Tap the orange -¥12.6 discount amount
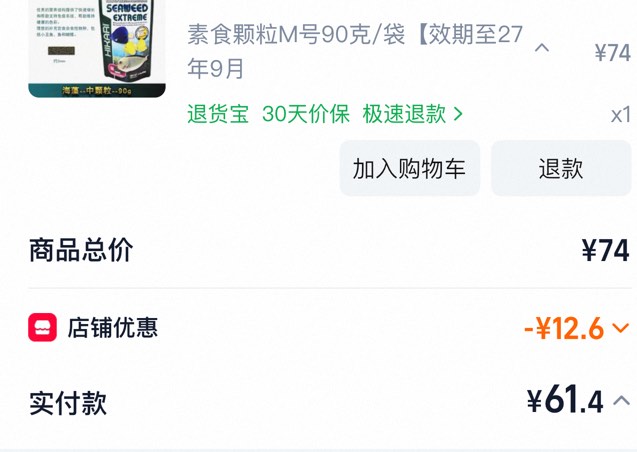This screenshot has width=637, height=452. [564, 328]
